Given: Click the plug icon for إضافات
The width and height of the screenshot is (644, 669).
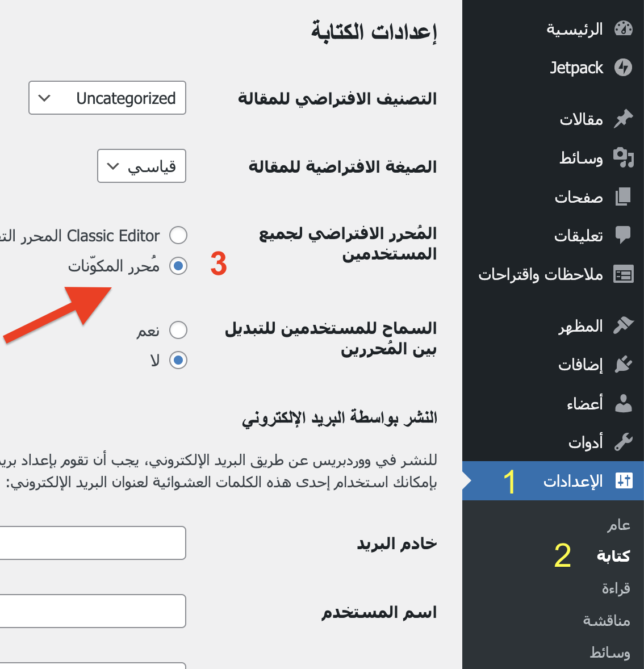Looking at the screenshot, I should pyautogui.click(x=623, y=365).
